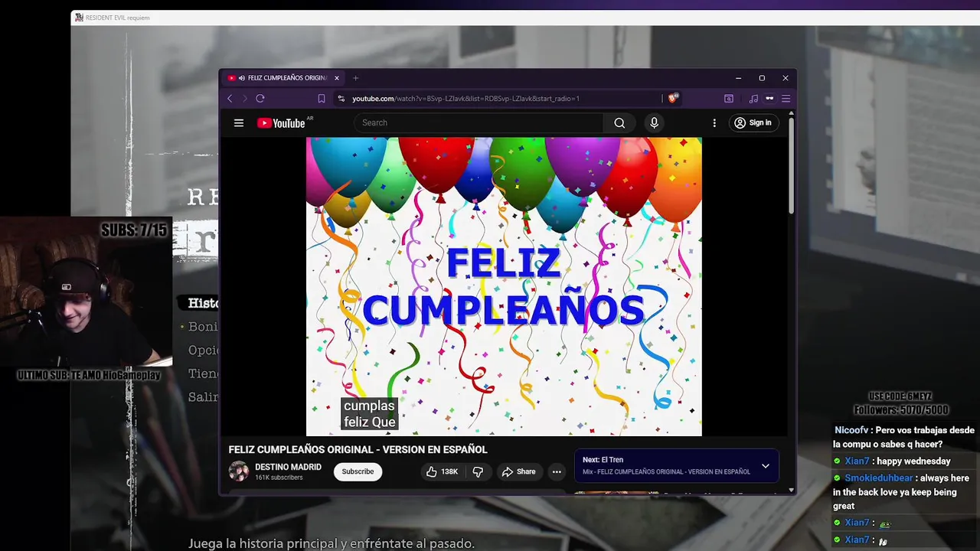Close the FELIZ CUMPLEAÑOS tab

(336, 78)
